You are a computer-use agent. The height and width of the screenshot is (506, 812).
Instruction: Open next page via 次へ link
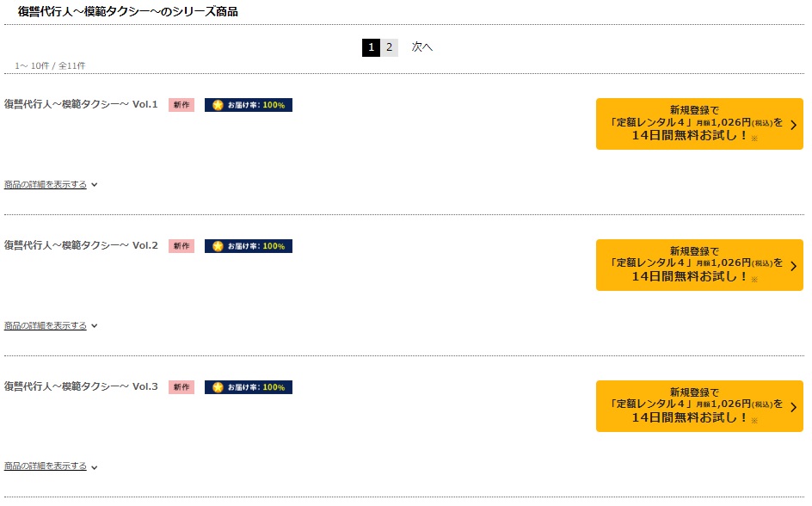pos(422,47)
